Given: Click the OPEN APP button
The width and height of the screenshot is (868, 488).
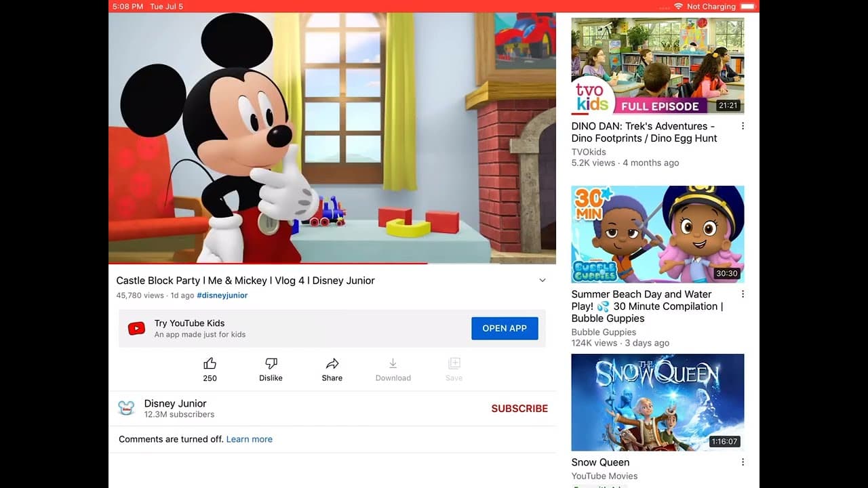Looking at the screenshot, I should pos(505,328).
